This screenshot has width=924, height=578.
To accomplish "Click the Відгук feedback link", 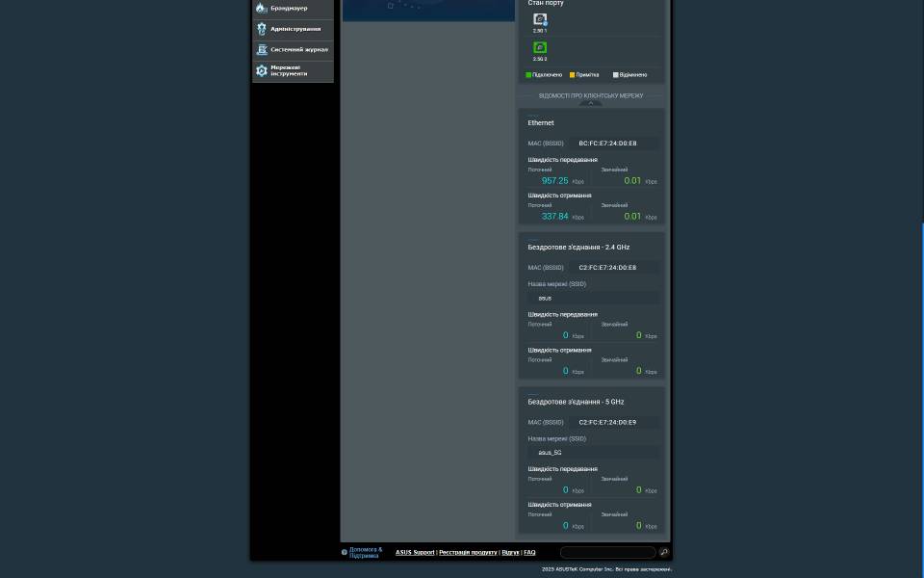I will (510, 553).
